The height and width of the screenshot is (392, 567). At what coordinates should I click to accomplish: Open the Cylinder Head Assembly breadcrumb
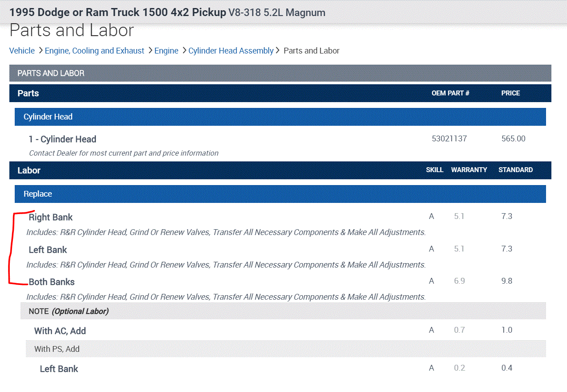(x=231, y=51)
